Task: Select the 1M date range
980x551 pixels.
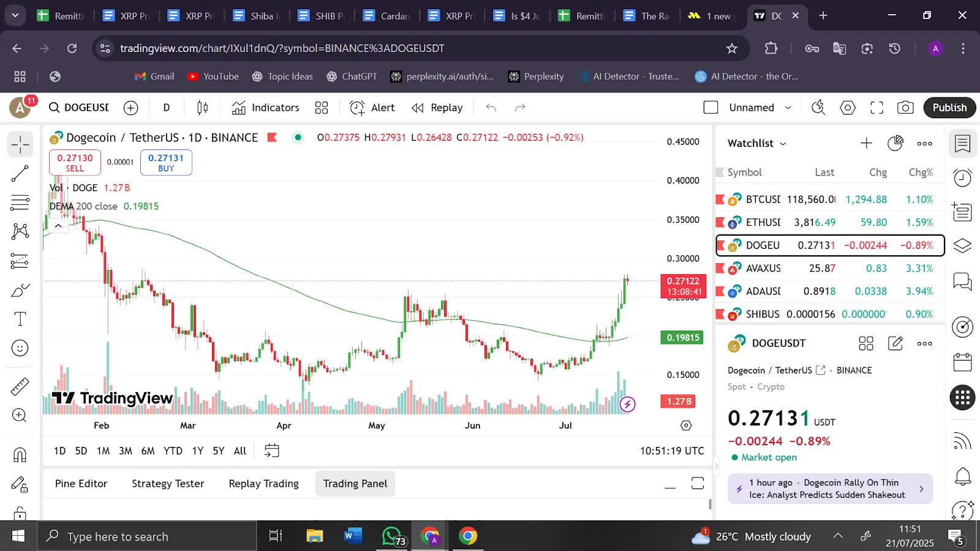Action: (103, 451)
